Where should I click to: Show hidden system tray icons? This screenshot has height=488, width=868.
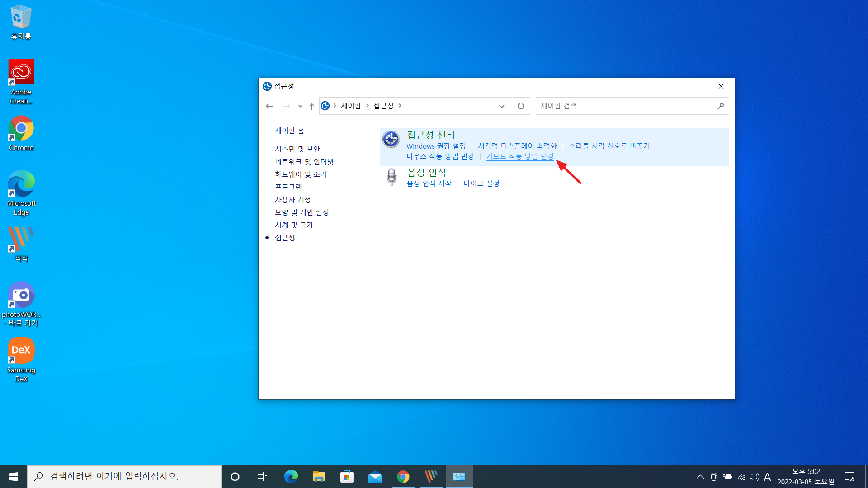tap(700, 477)
